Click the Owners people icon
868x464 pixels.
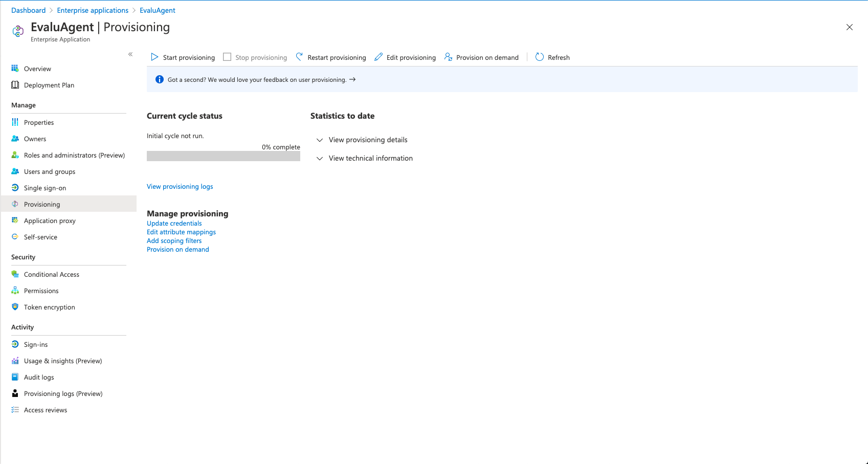click(x=15, y=139)
